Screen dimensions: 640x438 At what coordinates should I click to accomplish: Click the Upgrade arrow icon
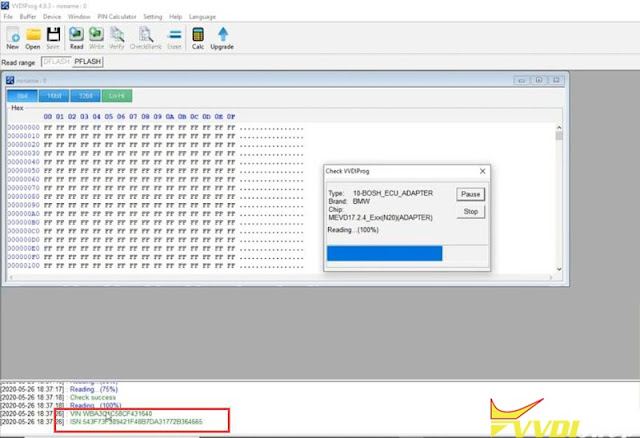coord(222,38)
